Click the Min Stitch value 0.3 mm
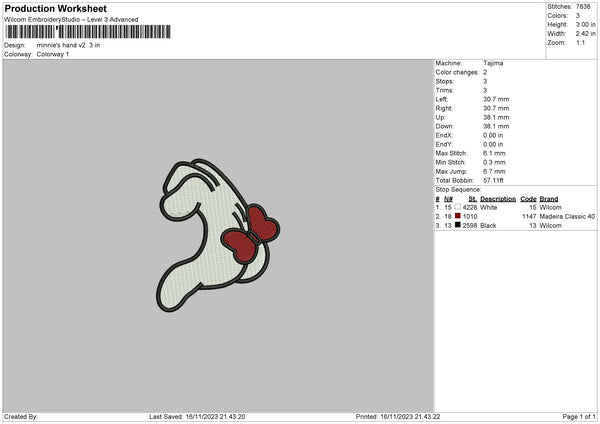 coord(494,162)
